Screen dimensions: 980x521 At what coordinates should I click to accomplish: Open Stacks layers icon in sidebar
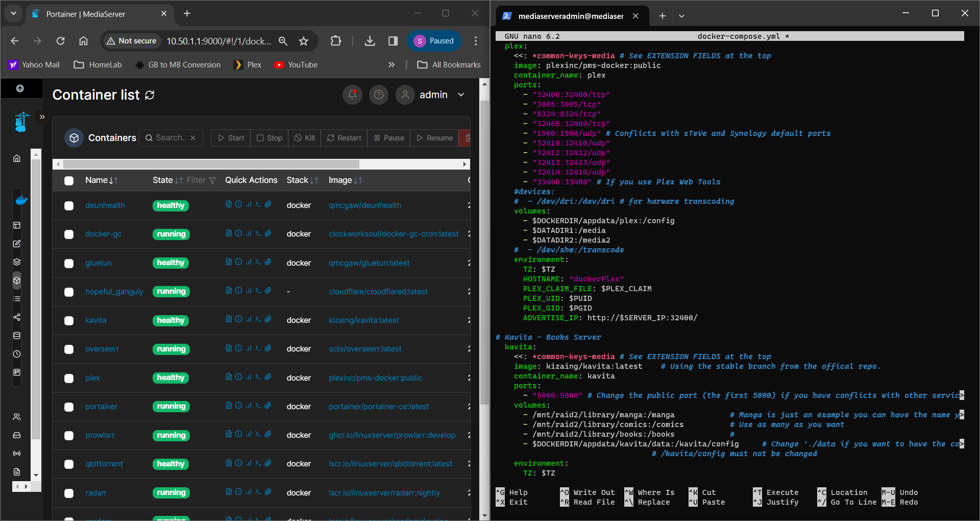17,262
